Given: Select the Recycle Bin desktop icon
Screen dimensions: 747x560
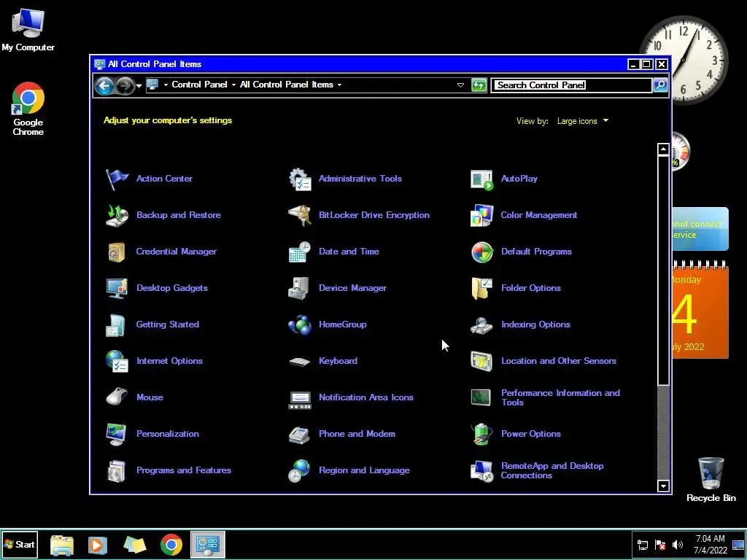Looking at the screenshot, I should (711, 480).
